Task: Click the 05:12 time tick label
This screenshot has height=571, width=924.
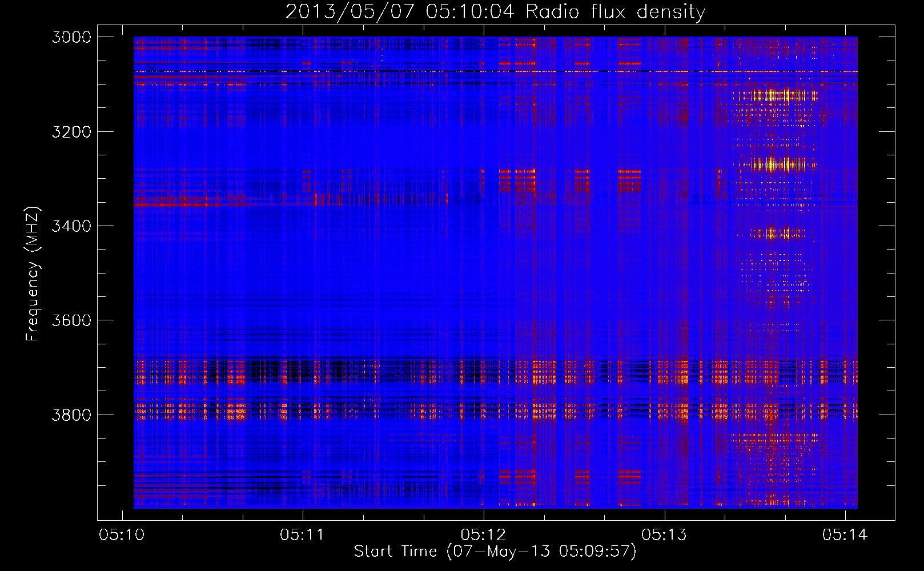Action: click(483, 535)
